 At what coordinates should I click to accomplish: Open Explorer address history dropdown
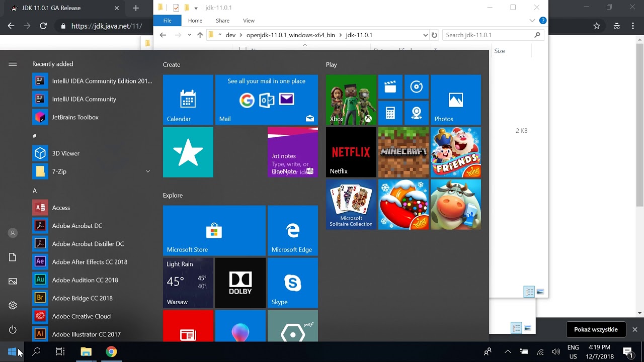tap(426, 35)
